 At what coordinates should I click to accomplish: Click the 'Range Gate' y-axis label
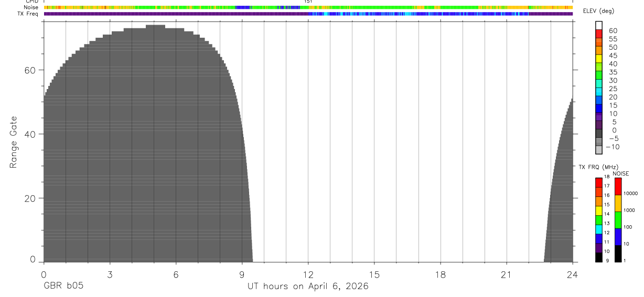click(14, 142)
